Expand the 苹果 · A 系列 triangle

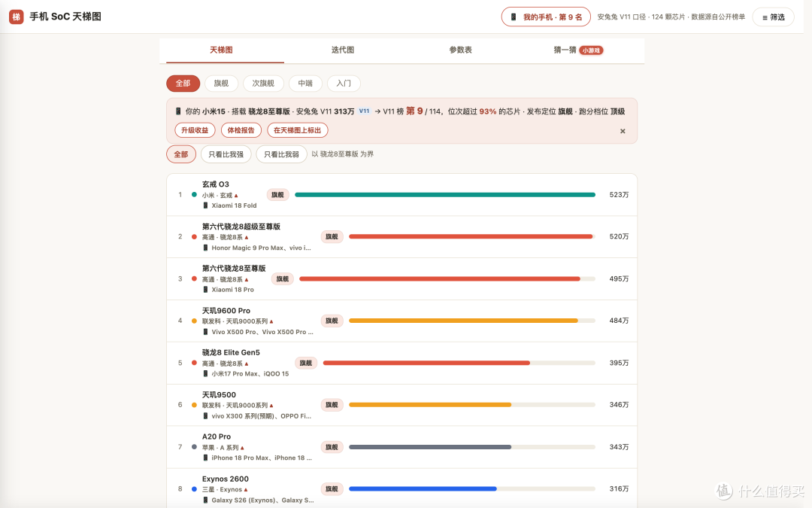tap(242, 448)
